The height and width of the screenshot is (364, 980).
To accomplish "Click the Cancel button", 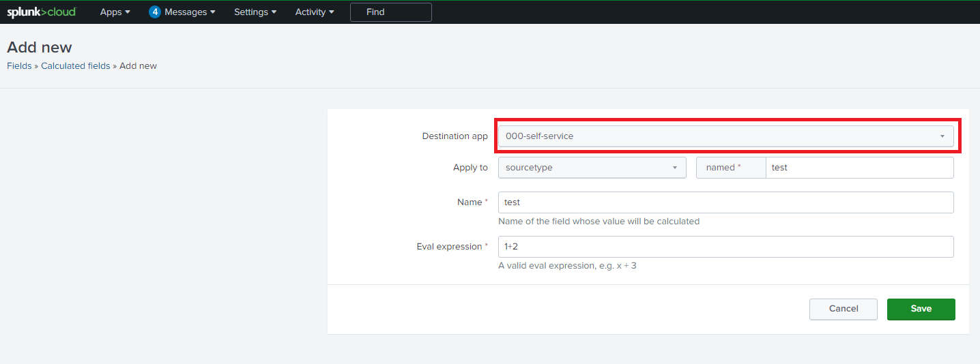I will pyautogui.click(x=844, y=309).
